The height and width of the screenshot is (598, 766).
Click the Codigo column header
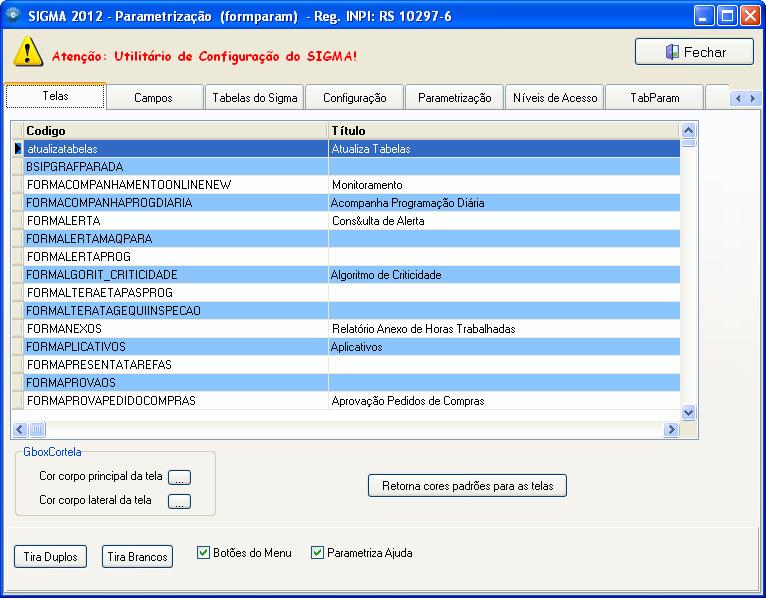click(176, 130)
